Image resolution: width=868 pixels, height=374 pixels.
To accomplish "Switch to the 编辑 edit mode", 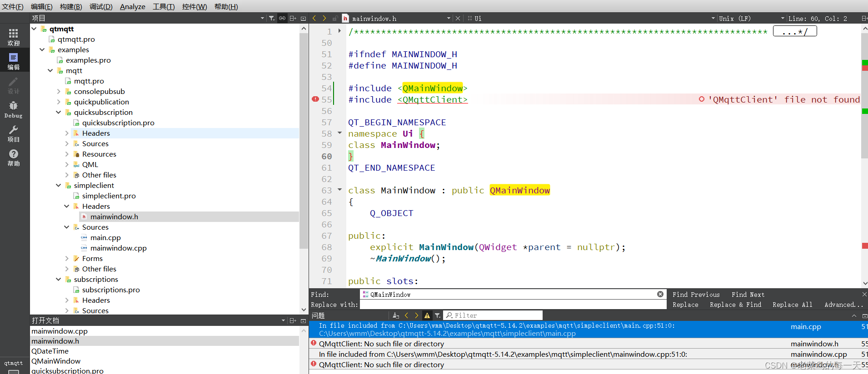I will (14, 61).
